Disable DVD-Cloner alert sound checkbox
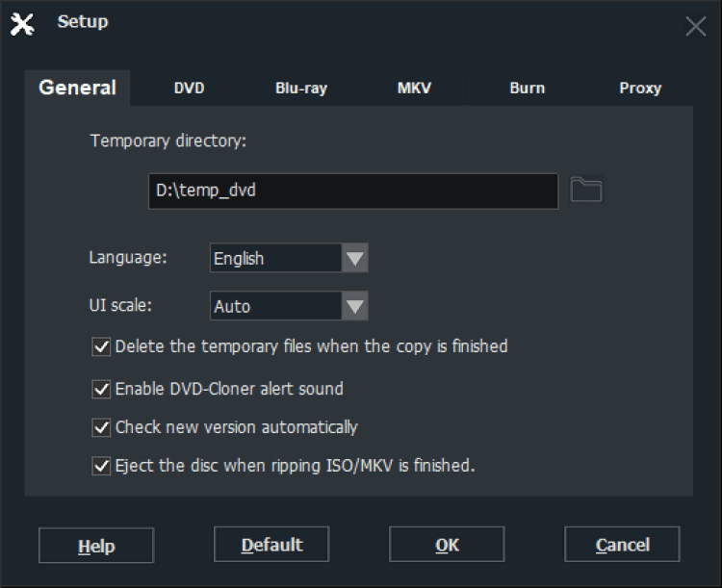This screenshot has height=588, width=722. [x=101, y=389]
